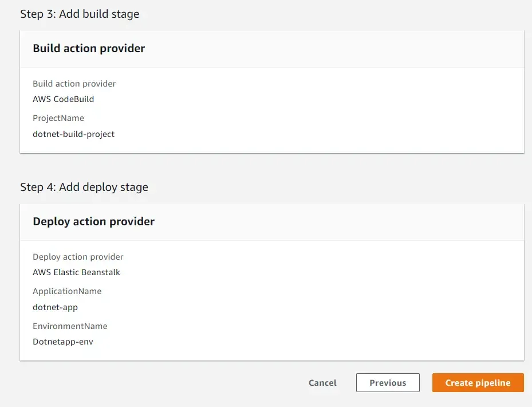Click the ApplicationName field label
Image resolution: width=532 pixels, height=407 pixels.
coord(68,291)
